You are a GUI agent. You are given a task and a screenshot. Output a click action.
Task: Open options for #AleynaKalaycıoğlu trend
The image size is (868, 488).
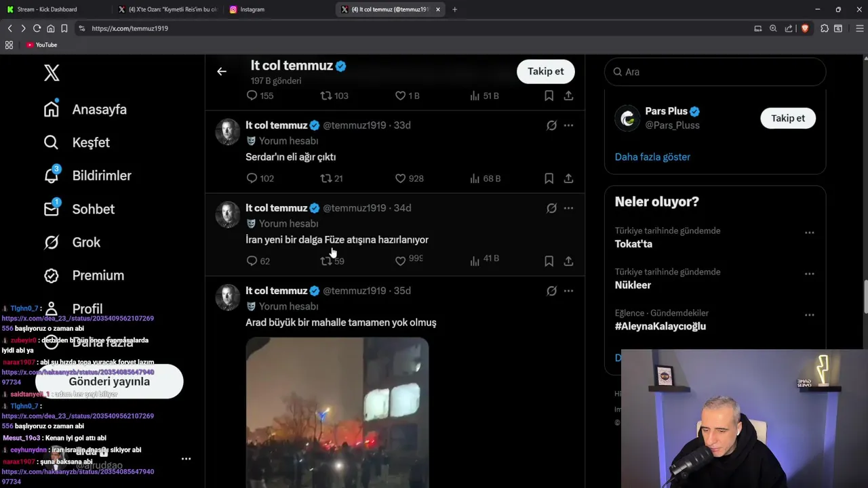[x=809, y=315]
